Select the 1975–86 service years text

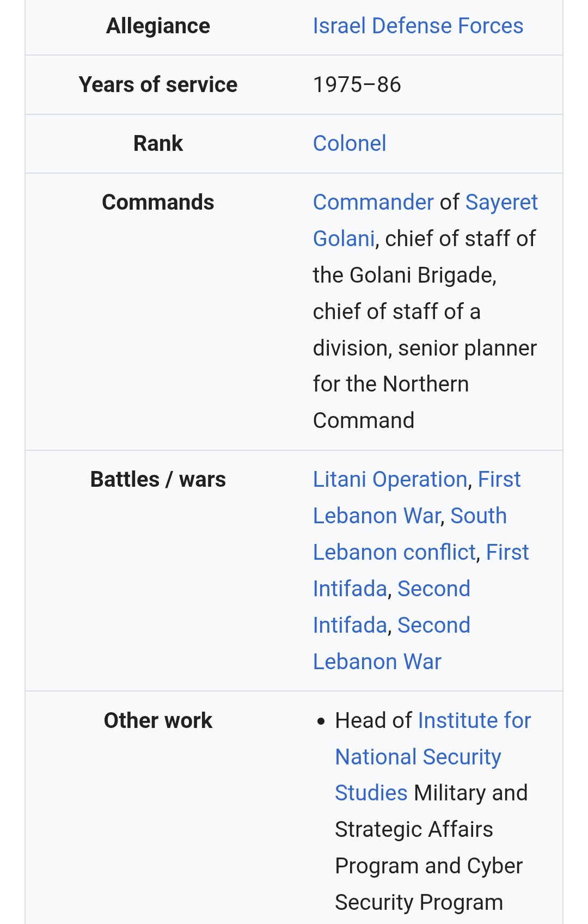coord(357,85)
